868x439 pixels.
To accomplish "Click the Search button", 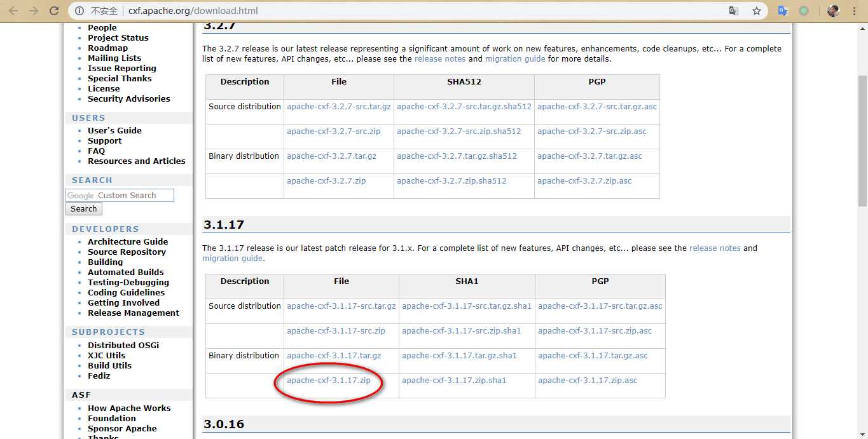I will (x=84, y=209).
